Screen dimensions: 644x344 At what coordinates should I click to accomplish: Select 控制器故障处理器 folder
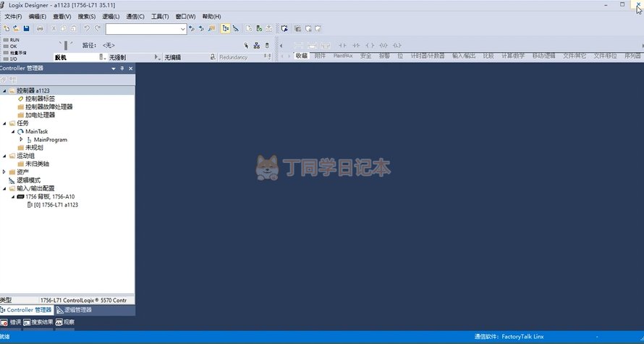(49, 107)
